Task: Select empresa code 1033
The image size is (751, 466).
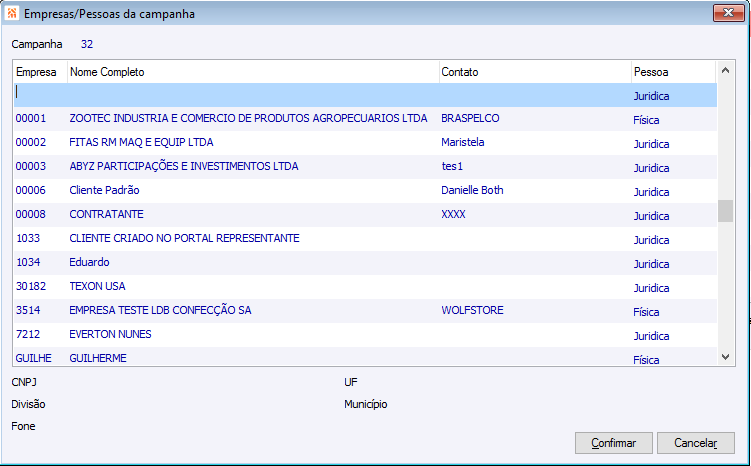Action: point(28,238)
